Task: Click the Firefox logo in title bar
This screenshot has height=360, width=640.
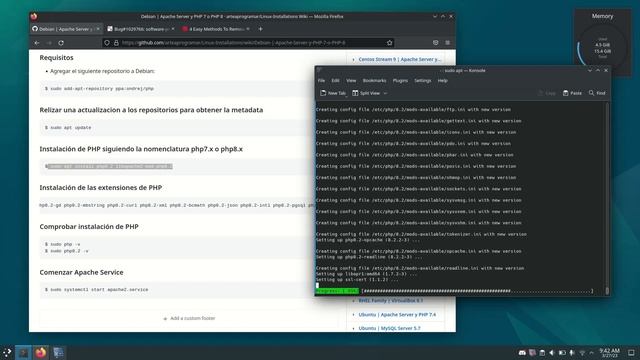Action: pos(34,17)
